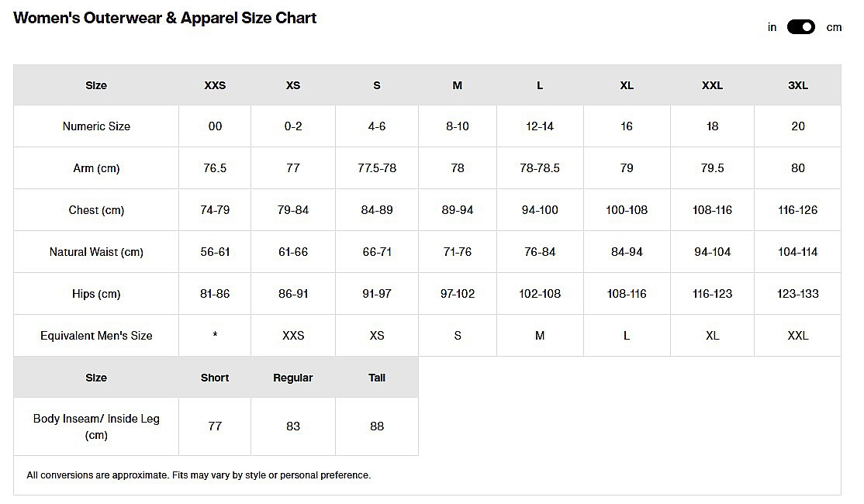Toggle the in/cm unit switch
The image size is (864, 504).
801,27
